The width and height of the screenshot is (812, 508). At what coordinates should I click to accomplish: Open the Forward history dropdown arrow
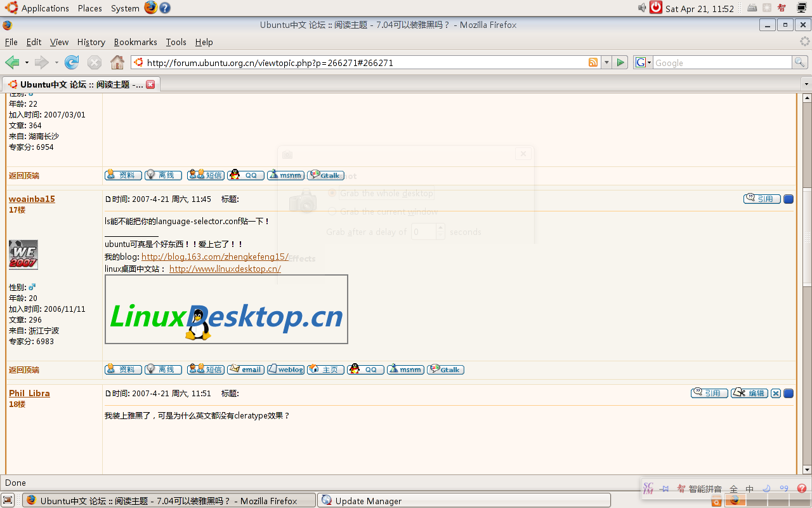(56, 63)
